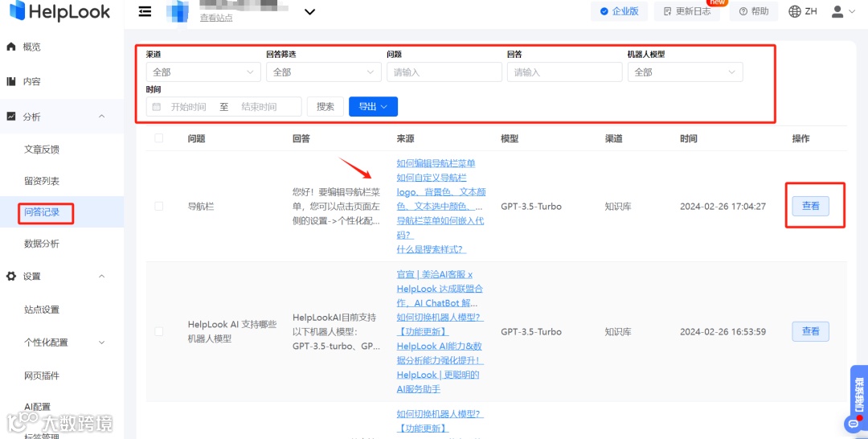This screenshot has height=439, width=868.
Task: Open second-row link 如何切换机器人模型?
Action: (440, 318)
